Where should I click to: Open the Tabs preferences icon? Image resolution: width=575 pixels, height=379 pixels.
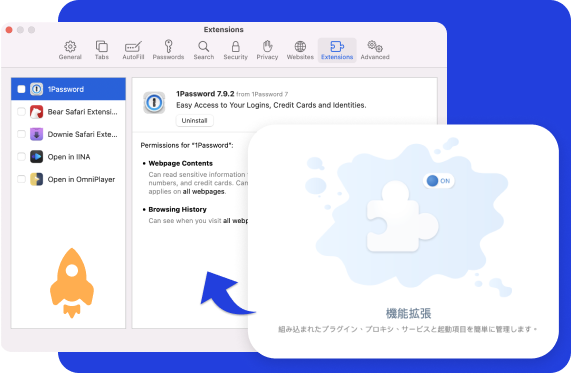click(102, 50)
